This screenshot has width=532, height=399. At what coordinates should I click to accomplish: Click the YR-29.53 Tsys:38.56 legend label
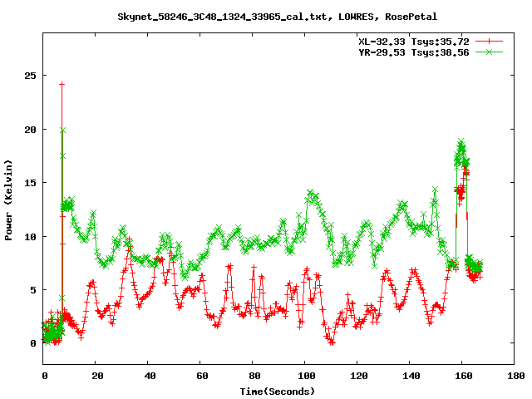[414, 52]
